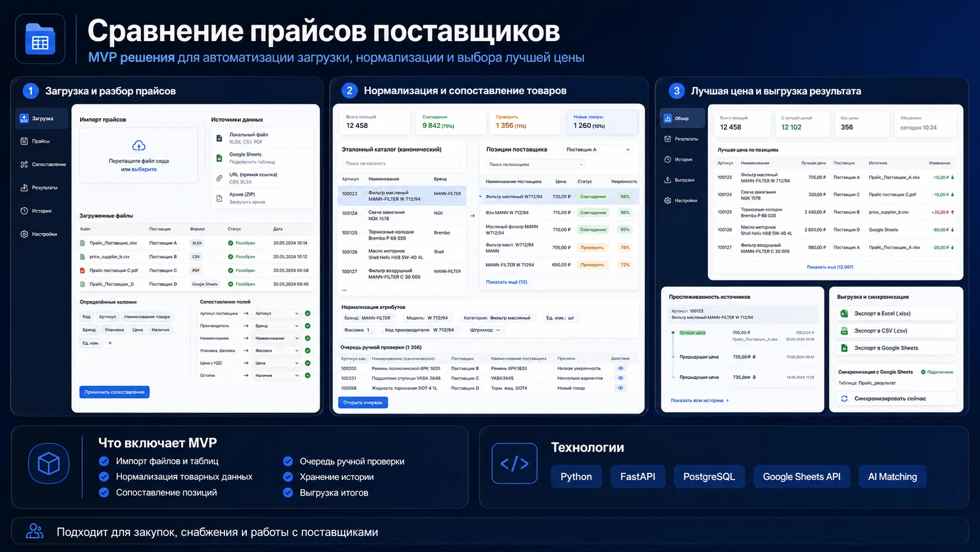
Task: Click Показать ещё (12) link
Action: coord(506,282)
